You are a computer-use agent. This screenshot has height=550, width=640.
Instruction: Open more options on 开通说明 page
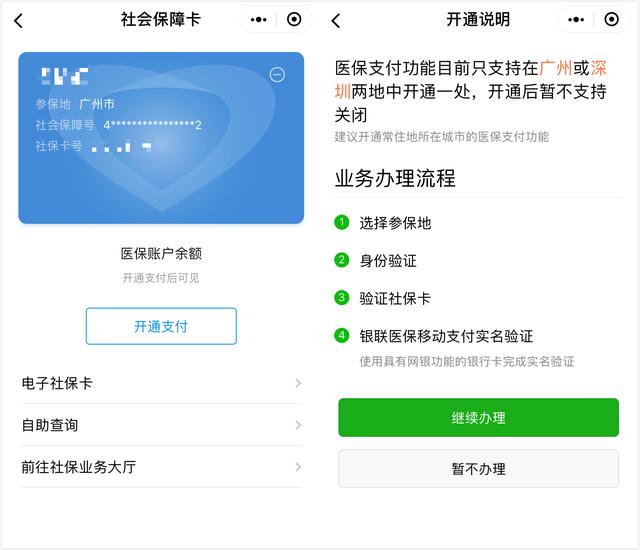coord(576,19)
